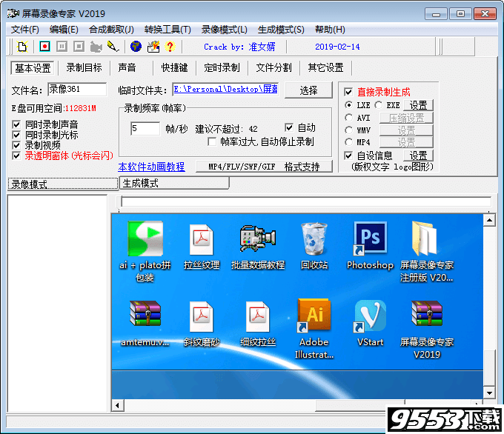
Task: Switch to the 其它设置 tab
Action: tap(326, 67)
